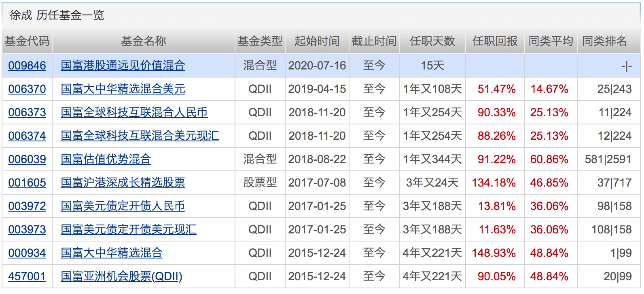The height and width of the screenshot is (294, 644).
Task: Select the tenure value 15天
Action: pos(432,65)
